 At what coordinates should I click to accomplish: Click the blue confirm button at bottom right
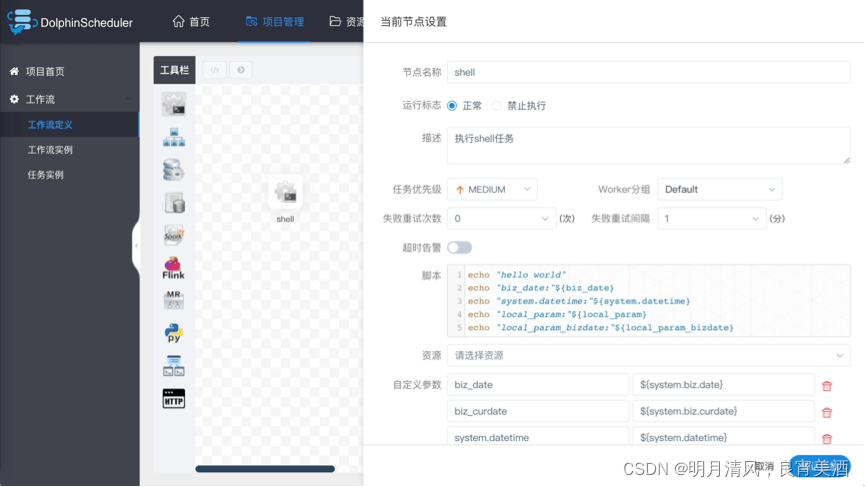point(820,467)
